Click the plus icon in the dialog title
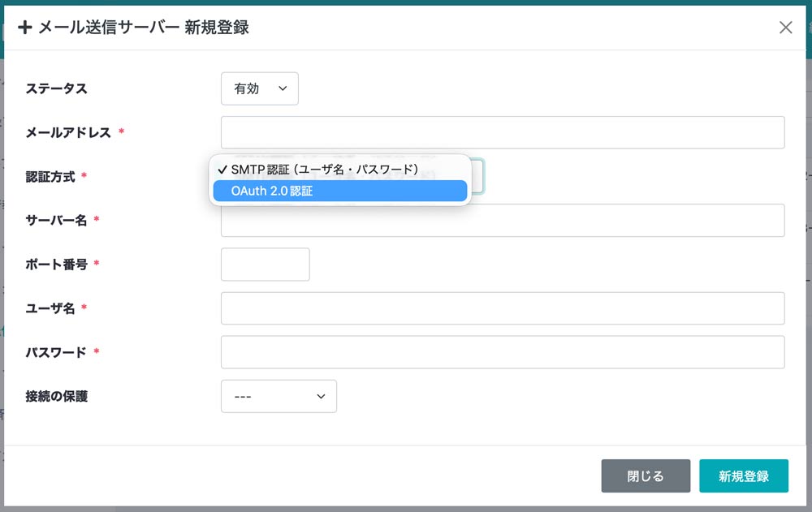The width and height of the screenshot is (812, 512). click(x=25, y=28)
